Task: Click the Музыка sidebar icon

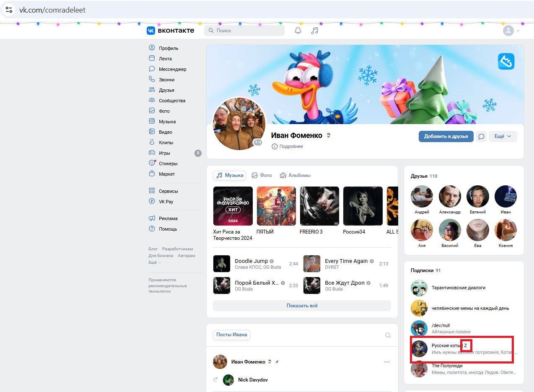Action: click(152, 122)
